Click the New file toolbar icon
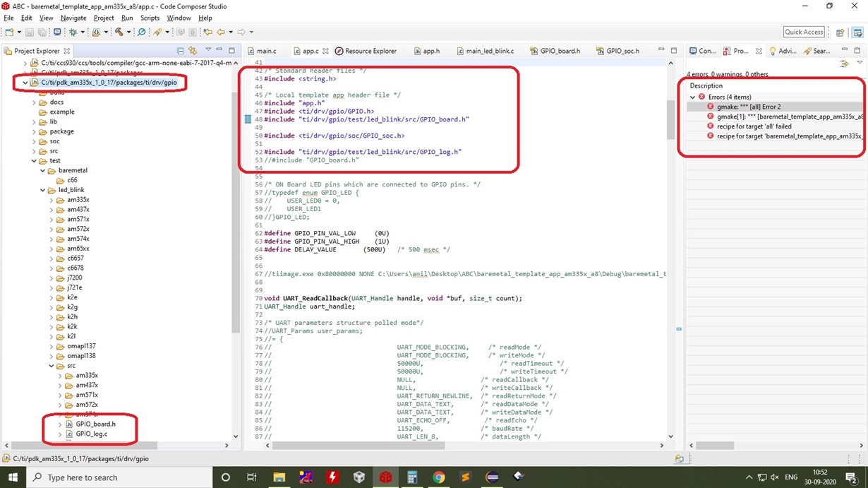 [x=9, y=32]
